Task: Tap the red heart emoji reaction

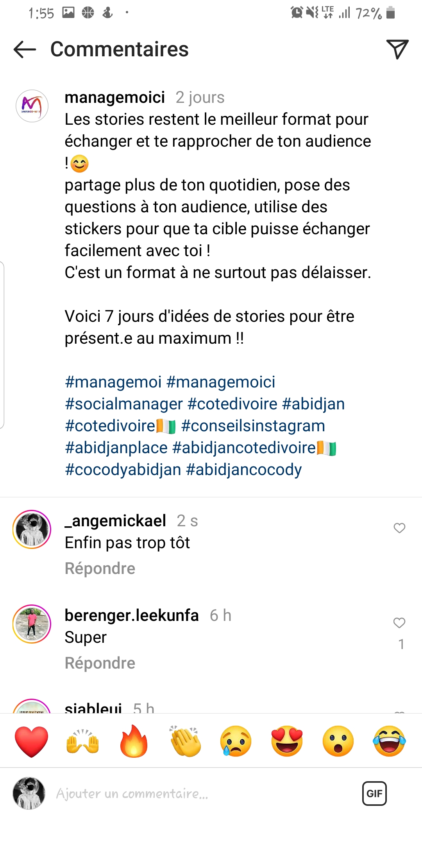Action: 31,741
